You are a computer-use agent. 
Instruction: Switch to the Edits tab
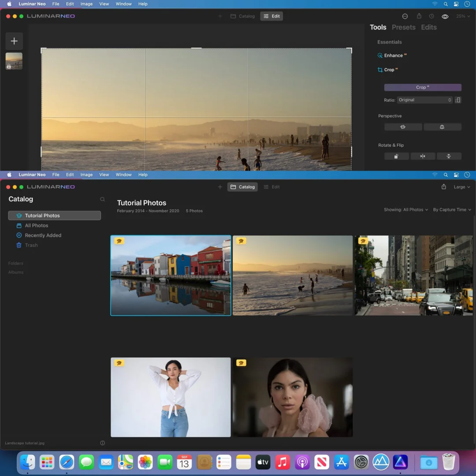pos(428,27)
